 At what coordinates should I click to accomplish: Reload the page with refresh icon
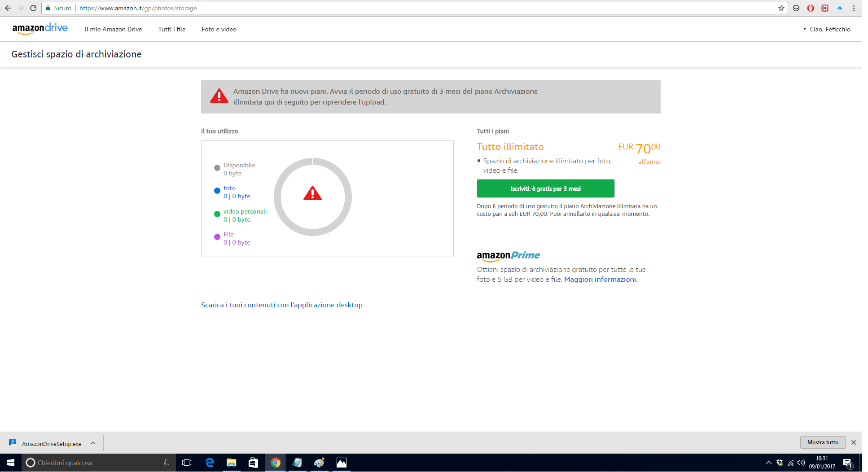33,8
